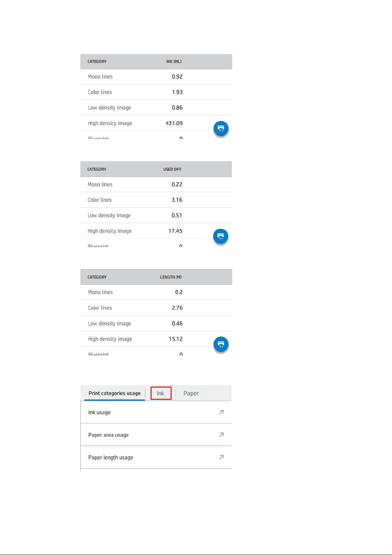Image resolution: width=392 pixels, height=555 pixels.
Task: Select the Print categories usage tab
Action: tap(115, 393)
